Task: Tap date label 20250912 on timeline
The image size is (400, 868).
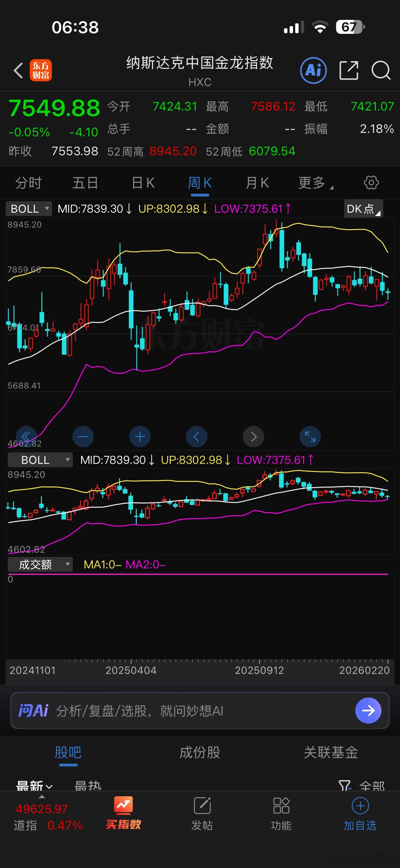Action: pyautogui.click(x=259, y=670)
